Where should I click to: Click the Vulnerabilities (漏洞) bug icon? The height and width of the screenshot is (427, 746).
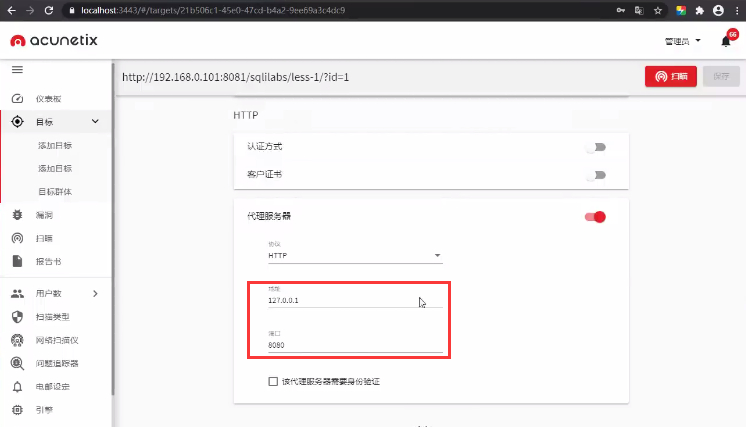click(17, 214)
